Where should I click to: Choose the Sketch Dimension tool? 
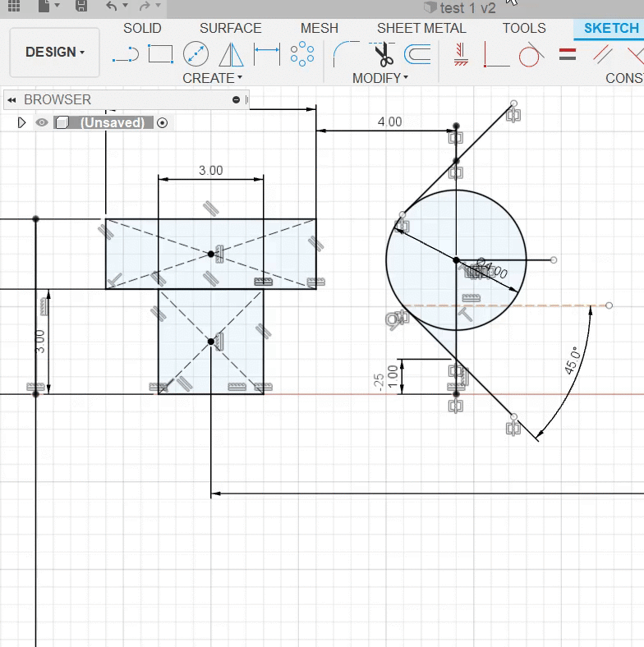pyautogui.click(x=267, y=54)
